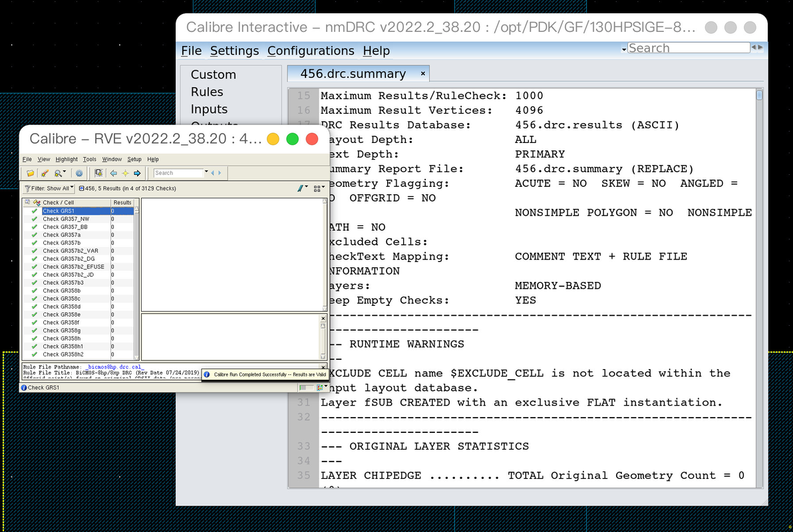Open Calibre Interactive File menu
Image resolution: width=793 pixels, height=532 pixels.
[191, 51]
